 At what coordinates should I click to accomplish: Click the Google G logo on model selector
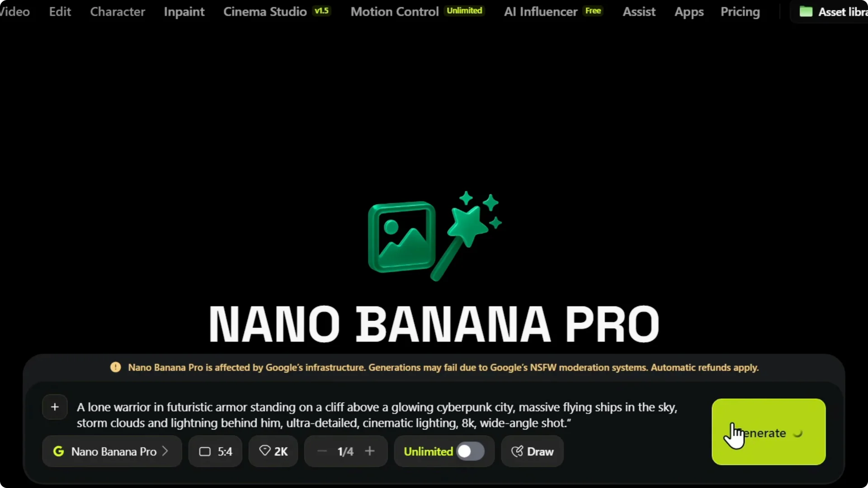point(58,451)
